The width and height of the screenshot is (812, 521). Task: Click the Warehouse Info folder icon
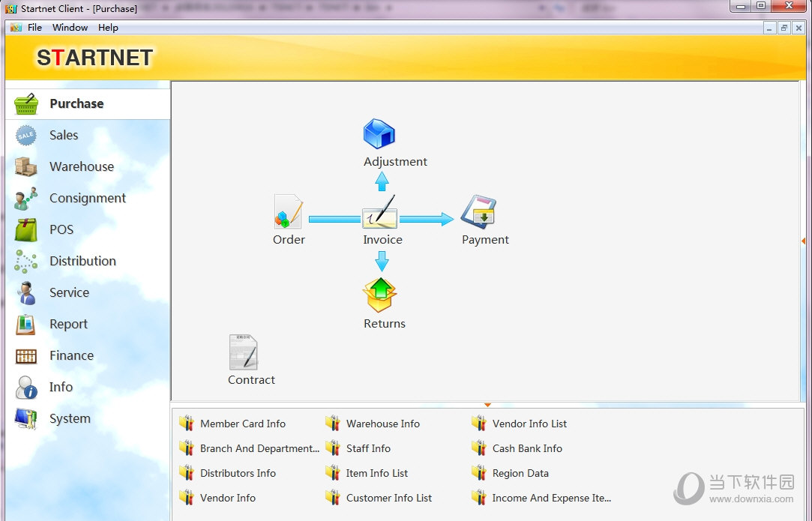click(332, 423)
